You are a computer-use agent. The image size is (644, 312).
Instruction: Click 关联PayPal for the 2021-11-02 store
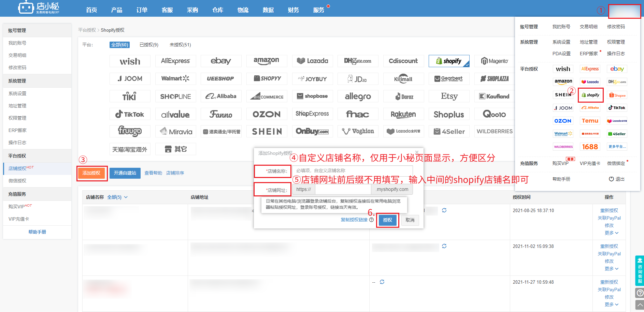[x=609, y=254]
